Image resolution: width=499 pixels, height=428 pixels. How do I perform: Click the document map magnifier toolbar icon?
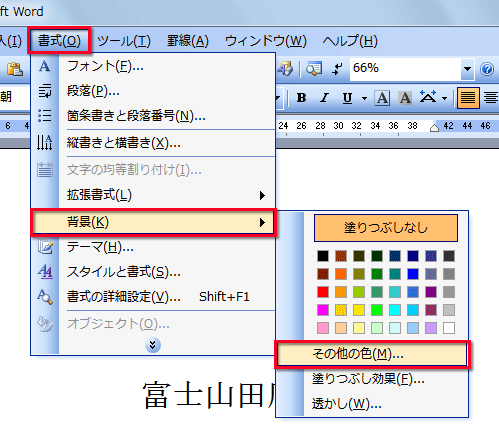click(314, 69)
